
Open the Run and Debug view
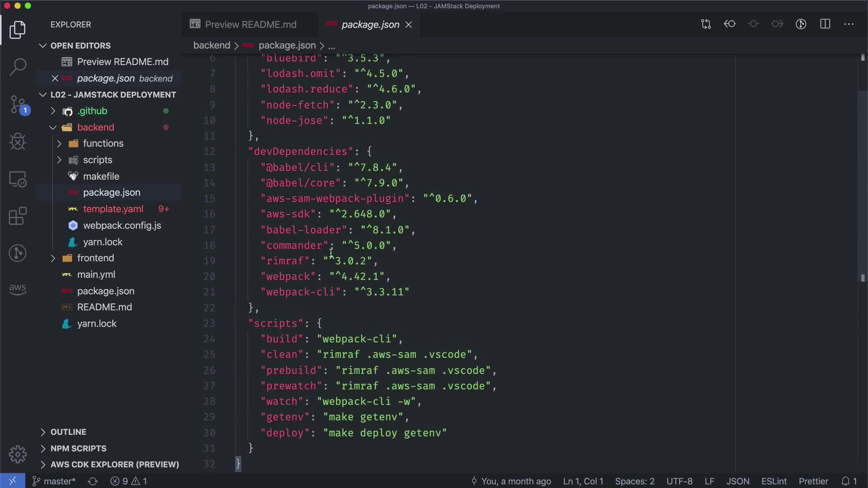tap(18, 142)
